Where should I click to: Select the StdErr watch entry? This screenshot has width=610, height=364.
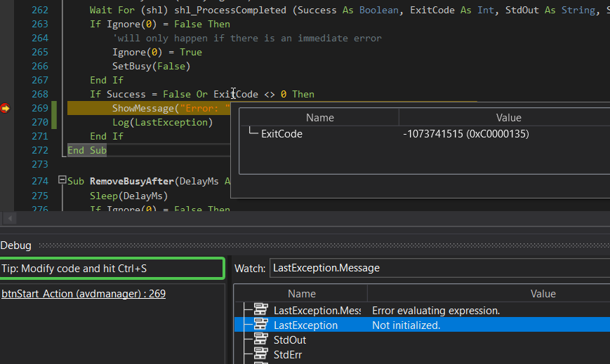(288, 355)
